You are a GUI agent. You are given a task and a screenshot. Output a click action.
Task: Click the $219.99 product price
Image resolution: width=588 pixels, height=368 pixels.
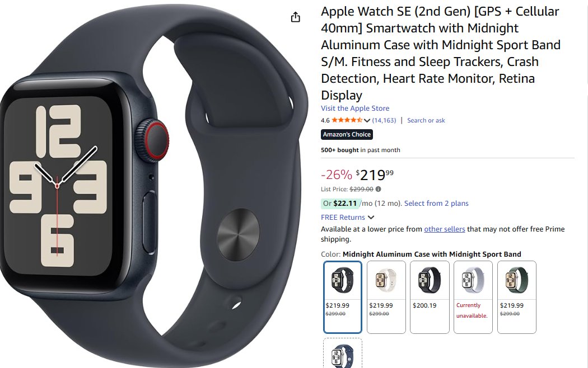coord(375,174)
